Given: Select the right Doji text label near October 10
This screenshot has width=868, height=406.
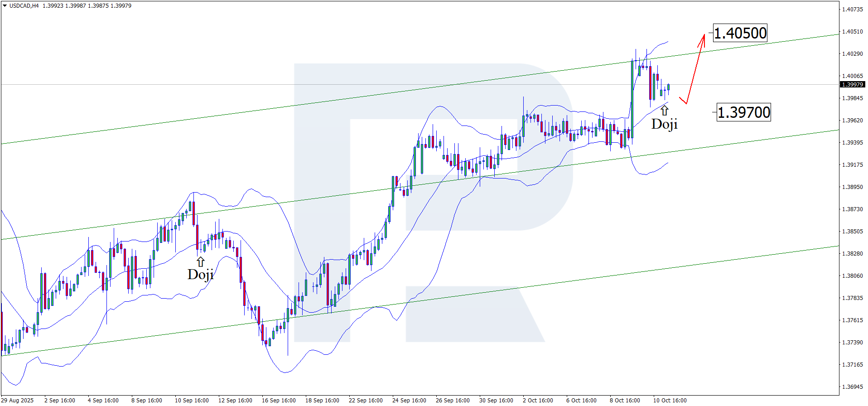Looking at the screenshot, I should click(664, 124).
